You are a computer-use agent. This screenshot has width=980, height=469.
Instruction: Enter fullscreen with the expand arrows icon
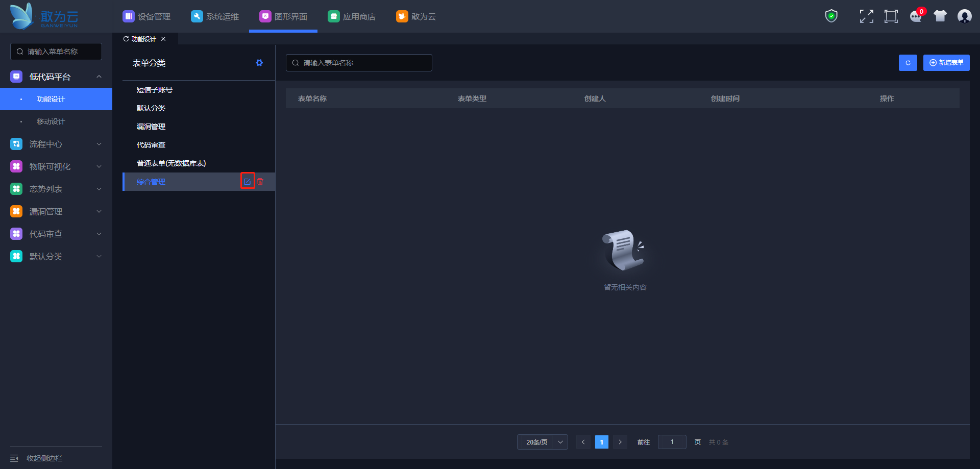[866, 16]
